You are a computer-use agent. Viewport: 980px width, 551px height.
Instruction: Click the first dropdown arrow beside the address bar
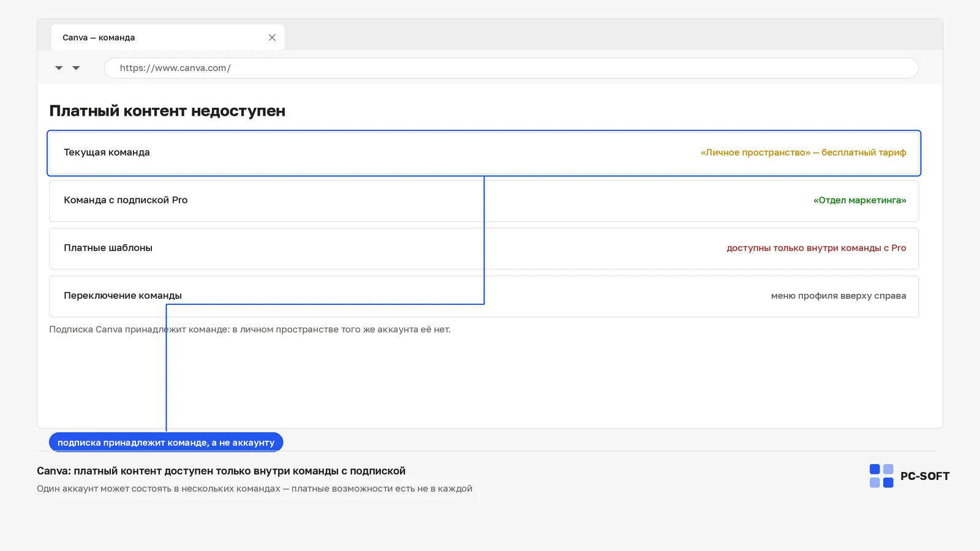click(x=59, y=68)
